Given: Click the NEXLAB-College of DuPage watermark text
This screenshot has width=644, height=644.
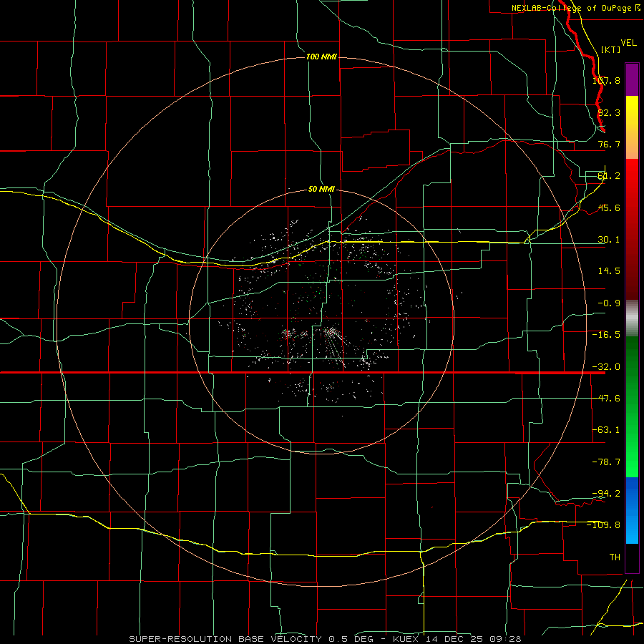Looking at the screenshot, I should 571,8.
